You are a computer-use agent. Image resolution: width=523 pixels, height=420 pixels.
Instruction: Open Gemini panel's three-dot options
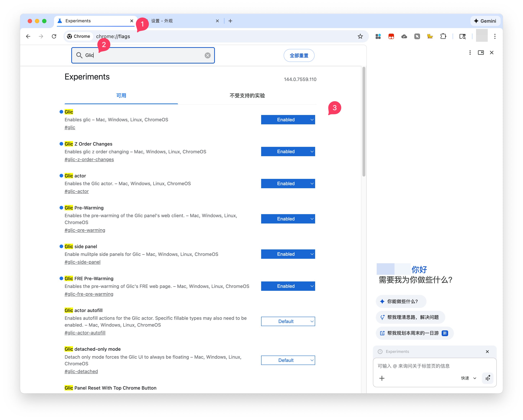coord(470,53)
